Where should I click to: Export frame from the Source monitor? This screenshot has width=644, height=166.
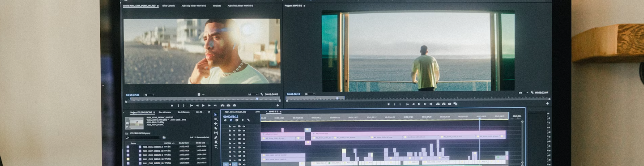(234, 106)
